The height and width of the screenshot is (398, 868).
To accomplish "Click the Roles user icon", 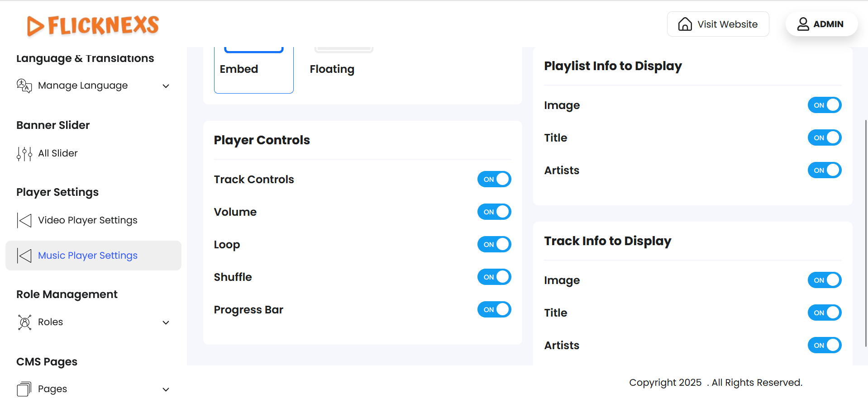I will pos(24,322).
